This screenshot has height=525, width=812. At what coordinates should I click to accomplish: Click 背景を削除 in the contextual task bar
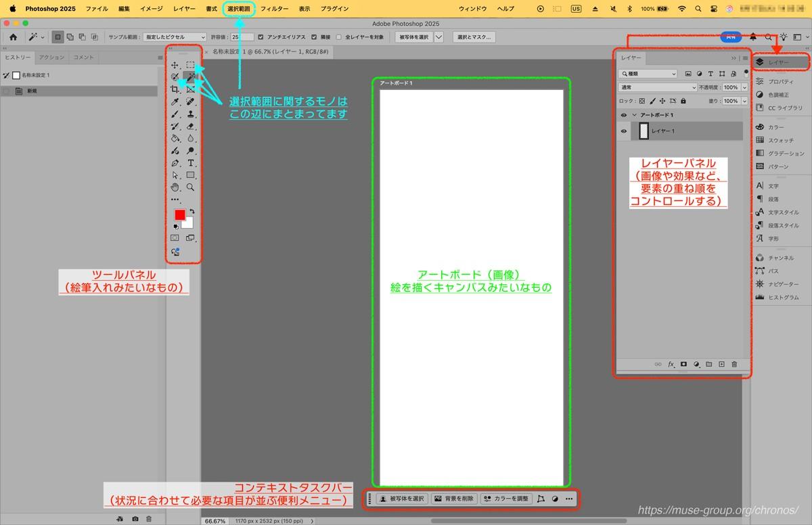point(453,499)
